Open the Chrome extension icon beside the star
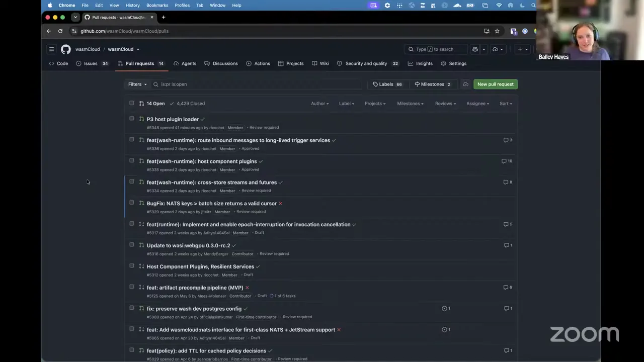Image resolution: width=644 pixels, height=362 pixels. [513, 31]
